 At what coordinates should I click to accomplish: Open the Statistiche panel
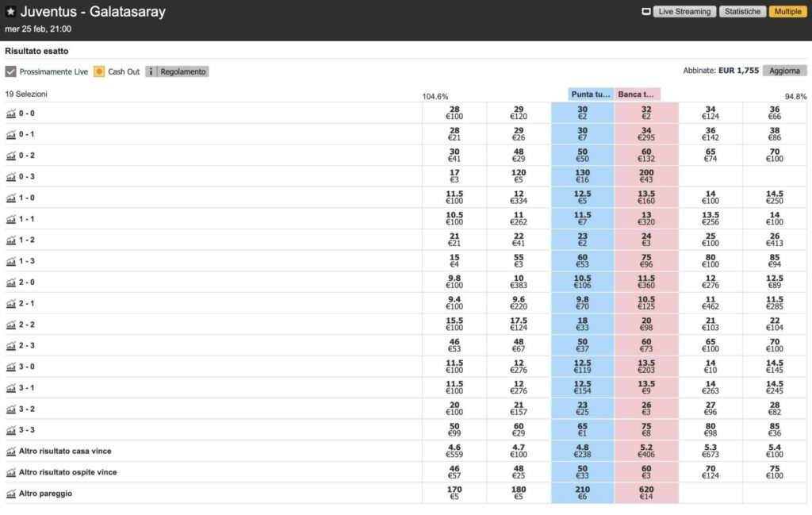(742, 11)
